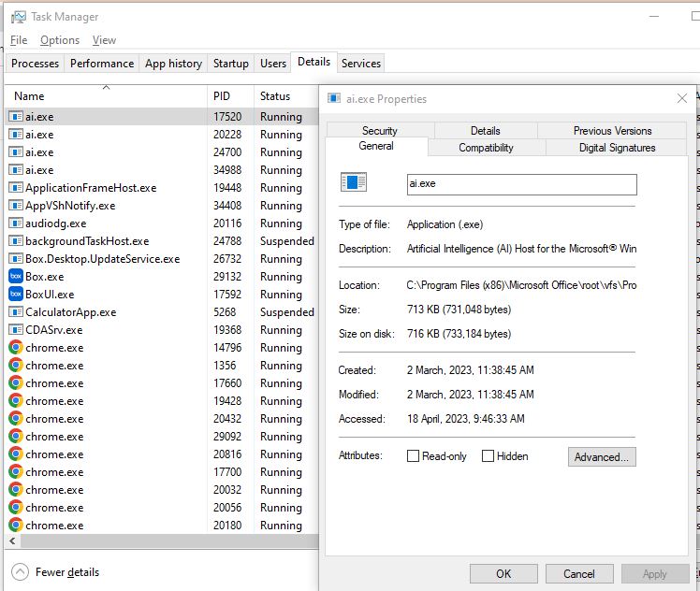Click Chrome icon for PID 20180
The image size is (700, 591).
(x=16, y=525)
